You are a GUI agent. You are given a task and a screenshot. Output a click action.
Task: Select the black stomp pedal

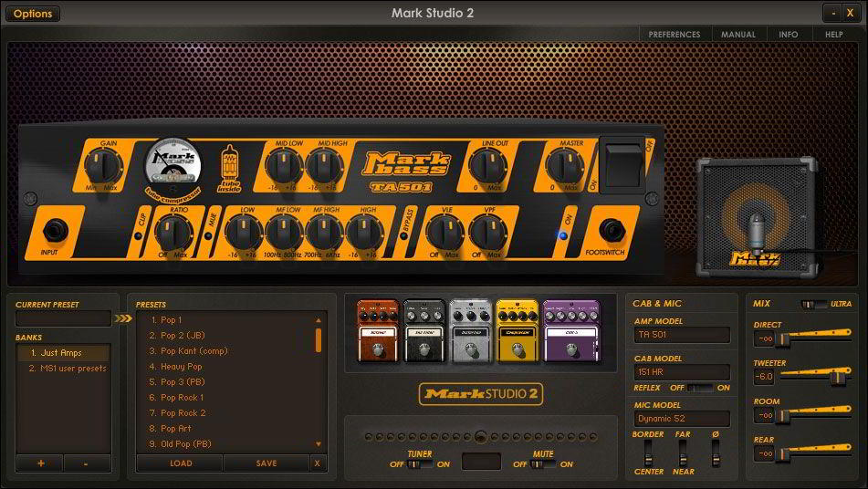tap(424, 331)
